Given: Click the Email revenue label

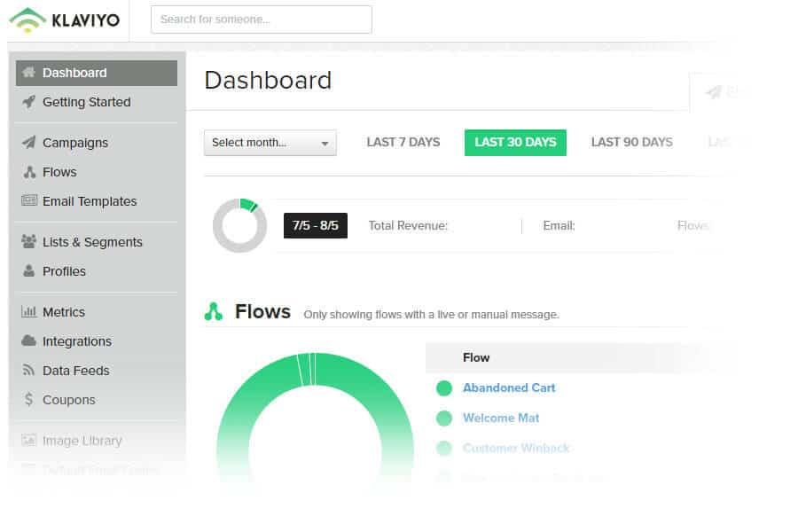Looking at the screenshot, I should 559,225.
